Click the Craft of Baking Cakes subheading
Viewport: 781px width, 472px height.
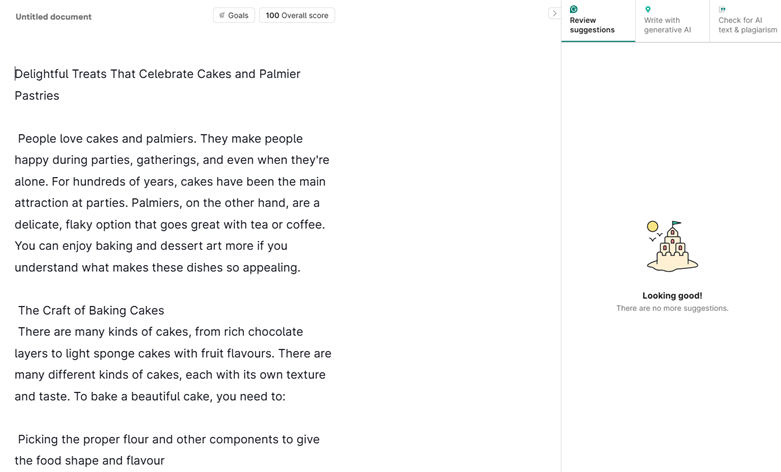coord(91,310)
